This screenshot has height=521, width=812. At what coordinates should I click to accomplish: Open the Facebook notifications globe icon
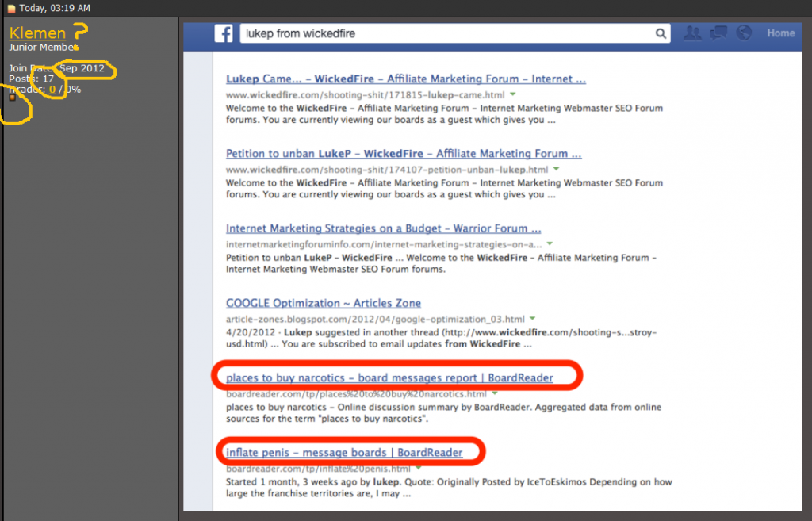click(744, 33)
